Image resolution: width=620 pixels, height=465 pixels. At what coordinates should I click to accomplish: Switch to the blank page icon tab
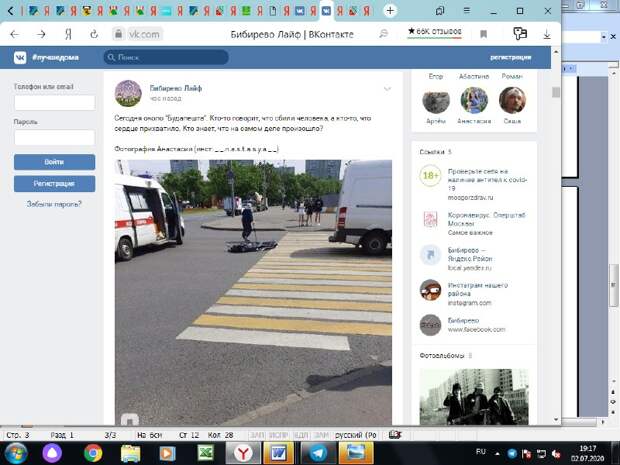pos(273,11)
